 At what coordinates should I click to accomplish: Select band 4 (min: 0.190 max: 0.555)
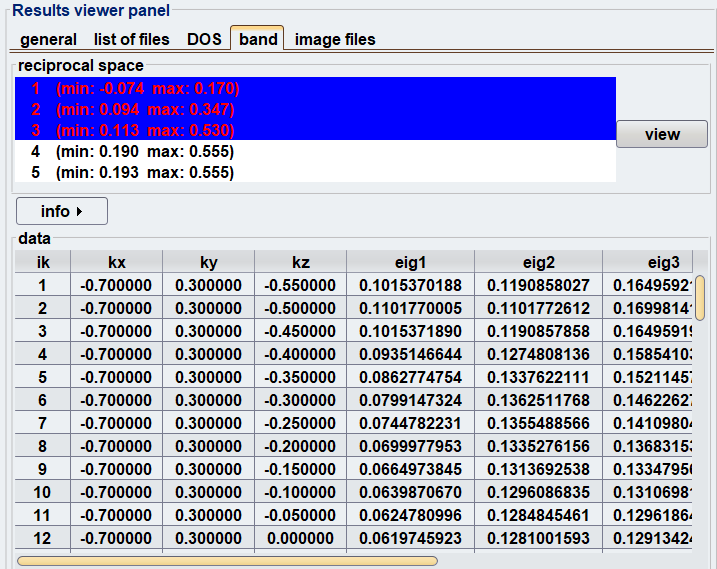click(316, 151)
